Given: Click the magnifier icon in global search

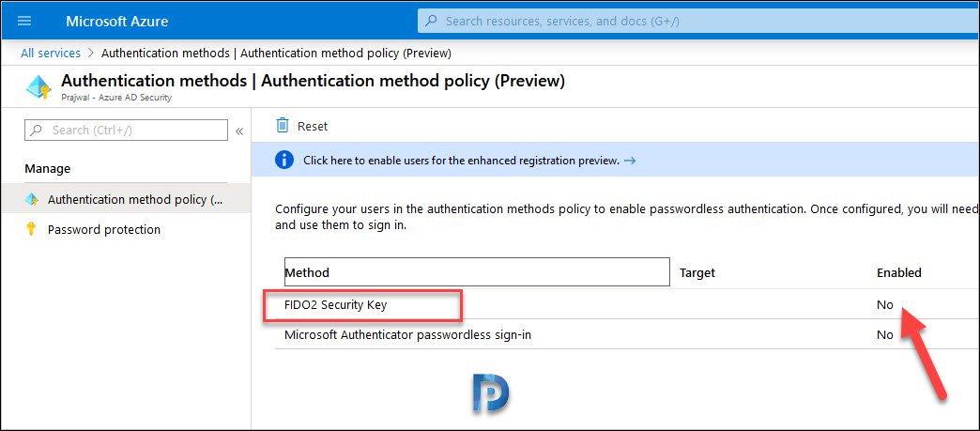Looking at the screenshot, I should pyautogui.click(x=431, y=21).
